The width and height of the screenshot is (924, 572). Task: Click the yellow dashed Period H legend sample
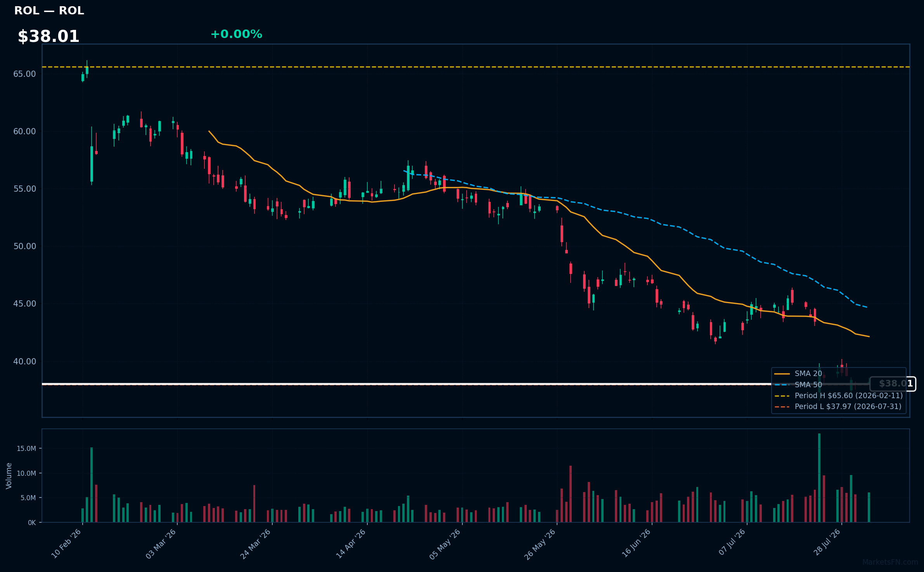pos(782,396)
